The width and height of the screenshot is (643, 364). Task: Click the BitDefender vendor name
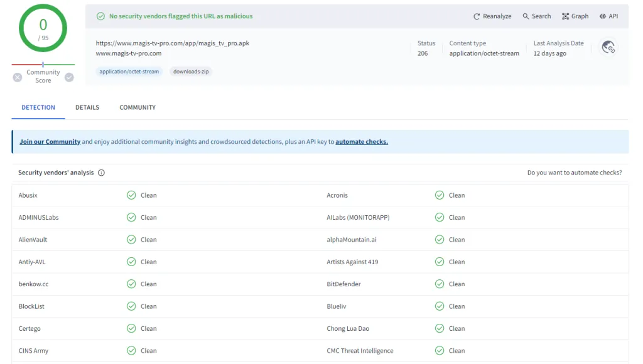(x=343, y=284)
